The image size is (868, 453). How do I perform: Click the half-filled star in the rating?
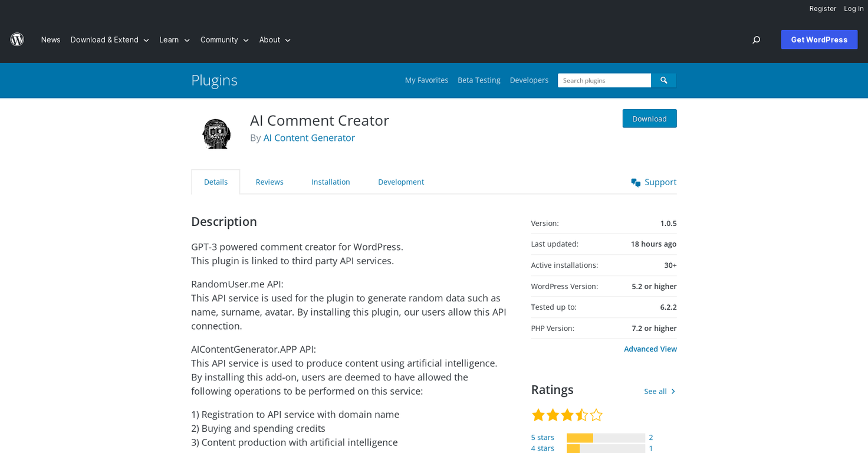[x=581, y=415]
